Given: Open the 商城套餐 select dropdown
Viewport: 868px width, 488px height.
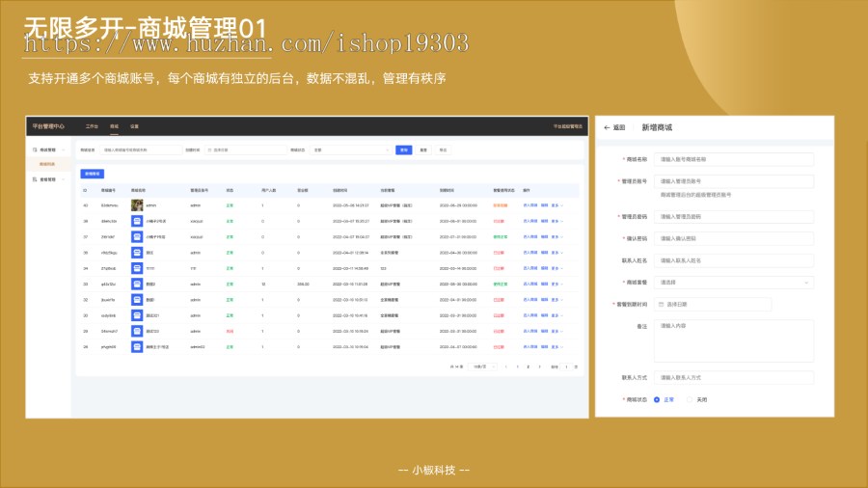Looking at the screenshot, I should point(734,283).
